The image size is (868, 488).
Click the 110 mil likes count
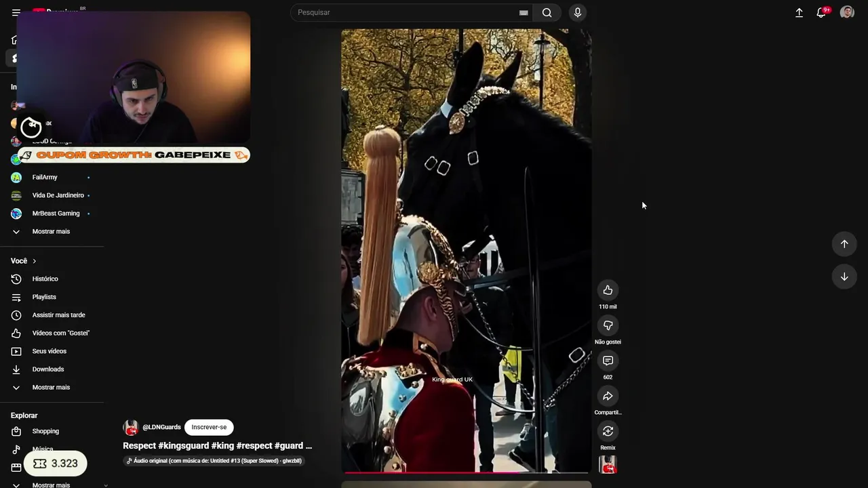(x=608, y=307)
